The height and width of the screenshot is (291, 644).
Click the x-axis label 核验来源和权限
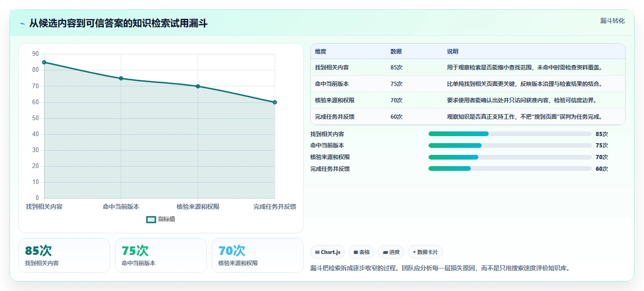[x=198, y=207]
